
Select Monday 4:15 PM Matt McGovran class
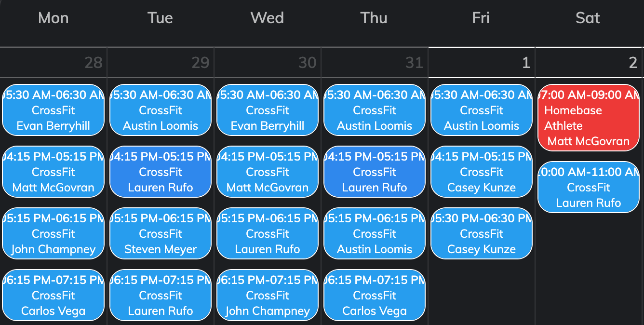coord(54,172)
